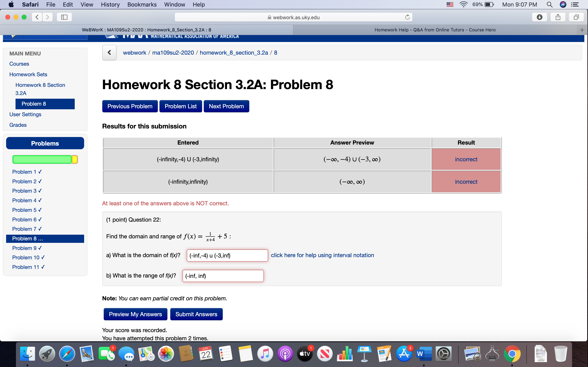This screenshot has width=588, height=367.
Task: Go back with Safari back arrow
Action: 37,17
